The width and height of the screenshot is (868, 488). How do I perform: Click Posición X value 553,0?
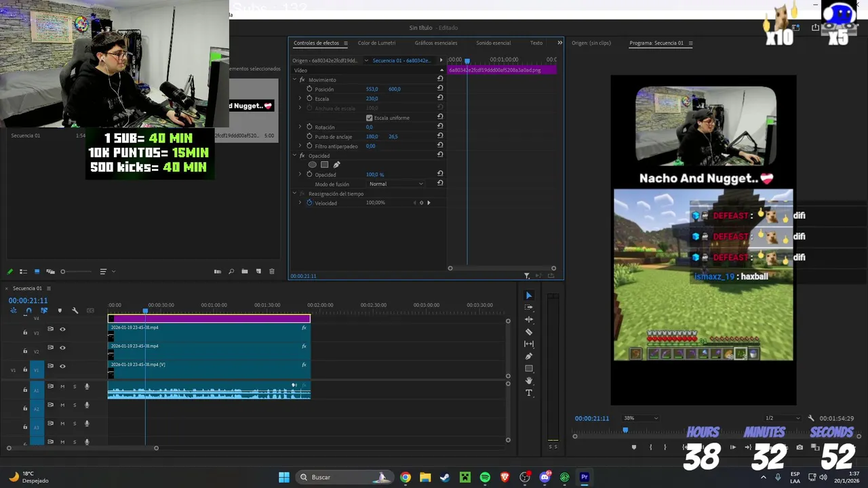click(x=372, y=89)
